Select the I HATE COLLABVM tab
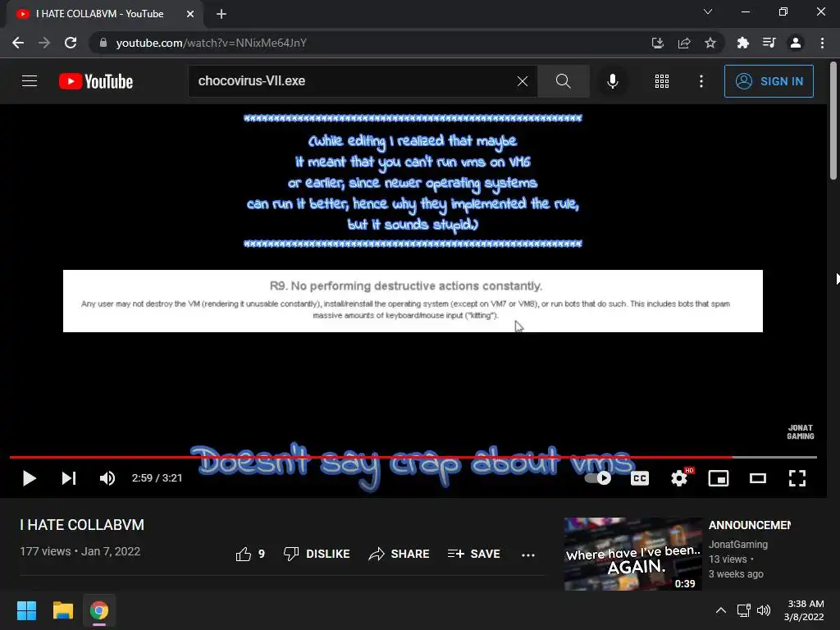Screen dimensions: 840x630 coord(104,14)
